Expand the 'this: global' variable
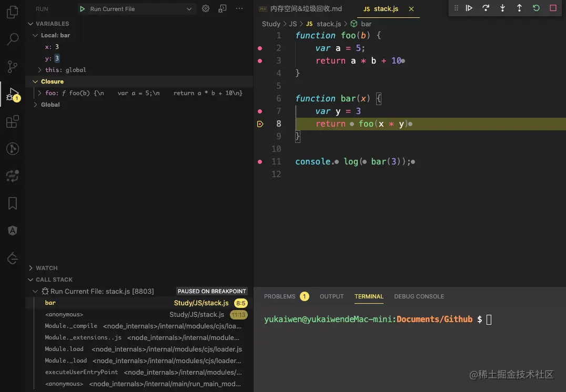This screenshot has width=566, height=392. (x=39, y=70)
